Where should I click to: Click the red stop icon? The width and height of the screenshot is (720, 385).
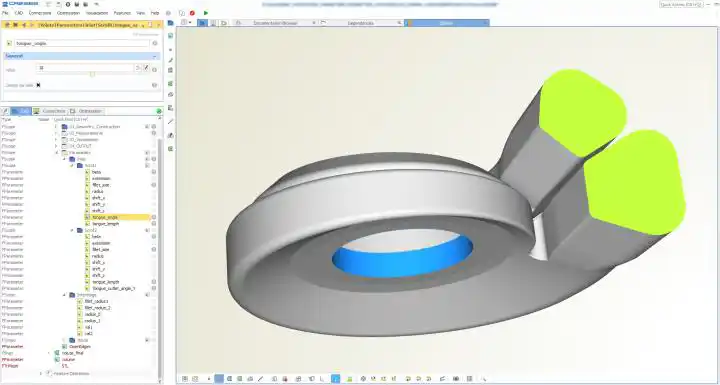click(x=192, y=13)
